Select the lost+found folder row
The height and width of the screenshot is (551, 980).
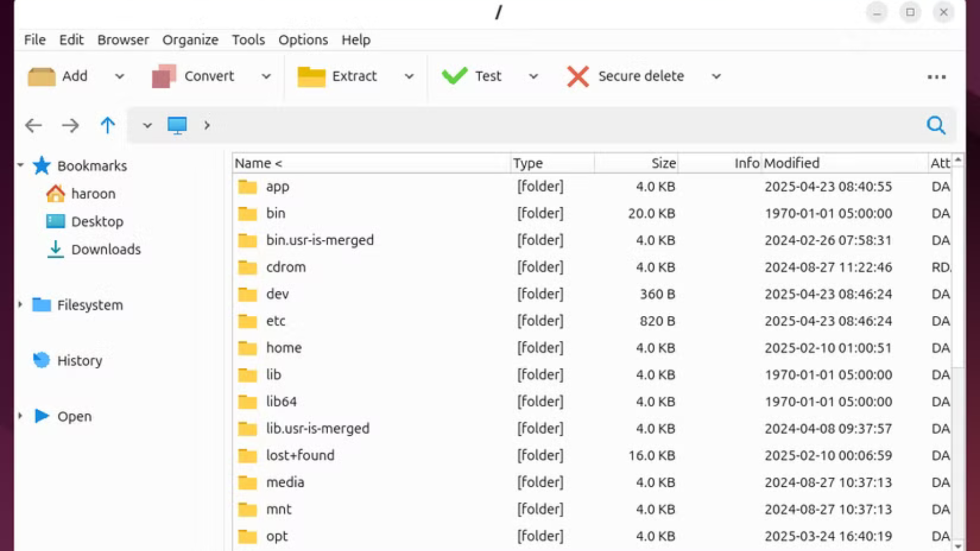click(x=300, y=455)
